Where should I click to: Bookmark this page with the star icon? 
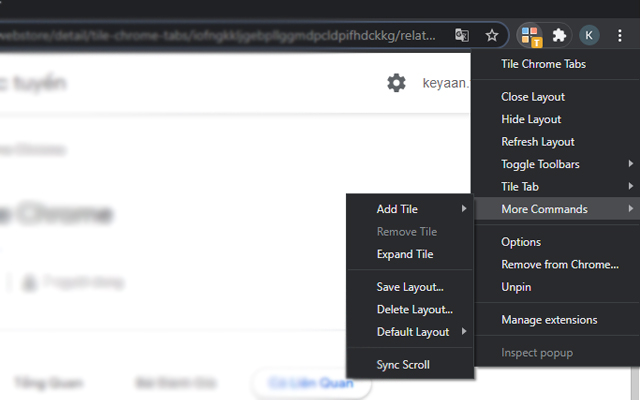[492, 36]
